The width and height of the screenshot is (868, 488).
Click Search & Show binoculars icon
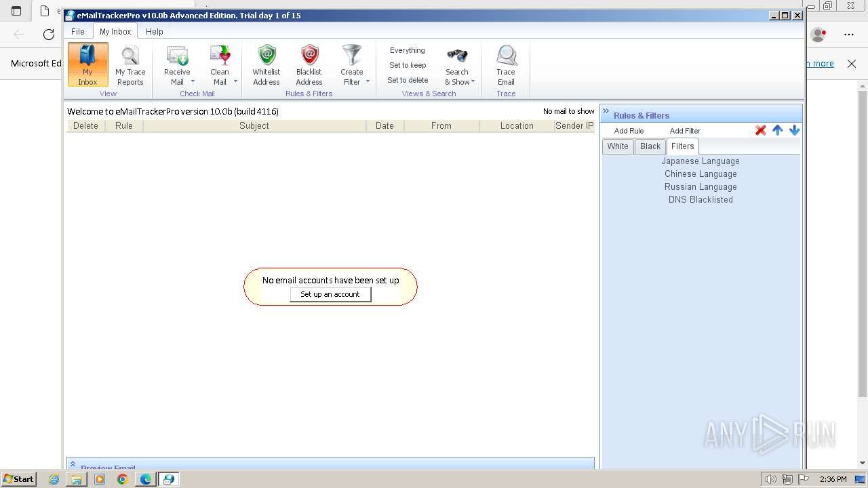(457, 56)
